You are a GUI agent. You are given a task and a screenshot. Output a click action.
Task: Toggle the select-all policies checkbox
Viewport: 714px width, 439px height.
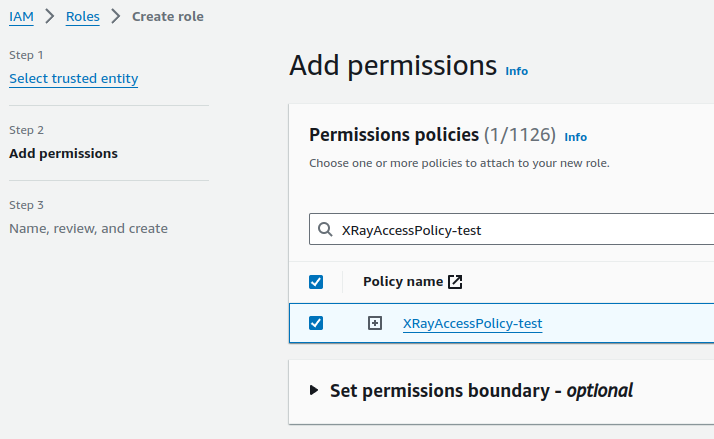point(316,282)
